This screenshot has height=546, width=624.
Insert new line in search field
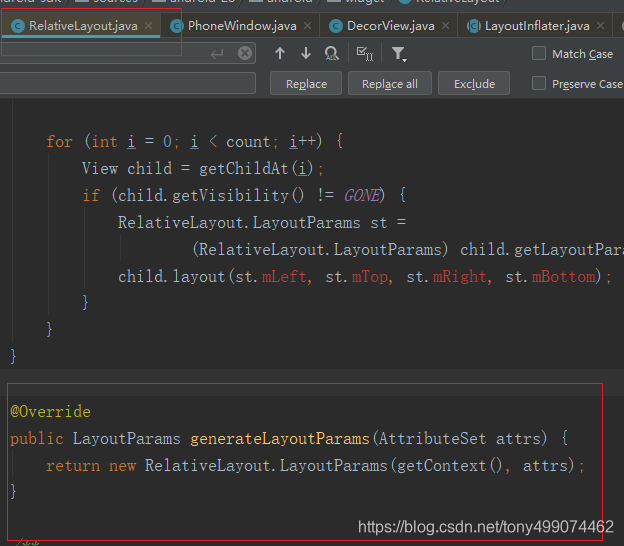click(217, 53)
